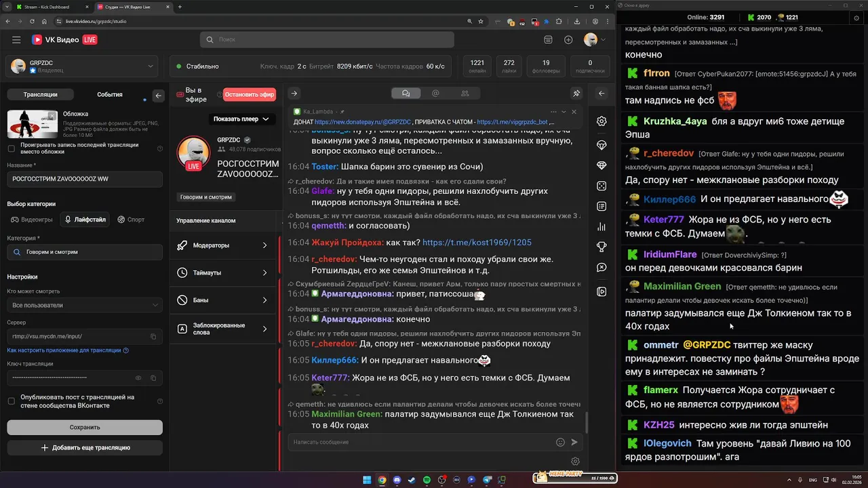Open the Модераторы management section
The image size is (868, 488).
(x=223, y=245)
